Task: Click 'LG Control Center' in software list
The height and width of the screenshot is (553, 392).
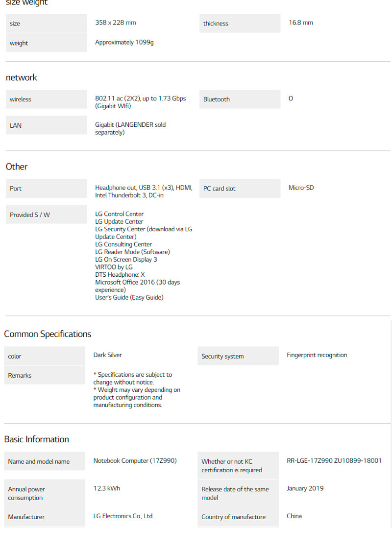Action: click(119, 214)
